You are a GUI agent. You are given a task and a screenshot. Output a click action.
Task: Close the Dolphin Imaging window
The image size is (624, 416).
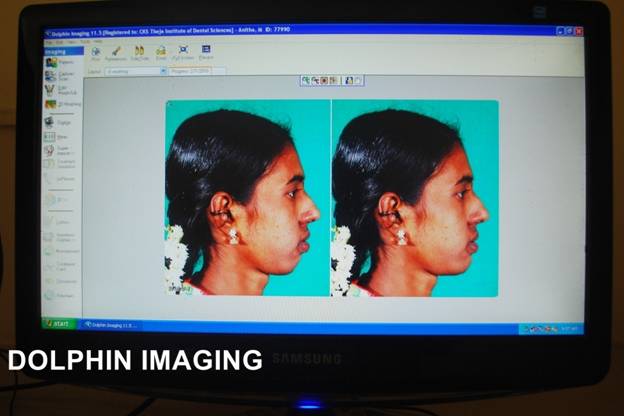coord(579,31)
